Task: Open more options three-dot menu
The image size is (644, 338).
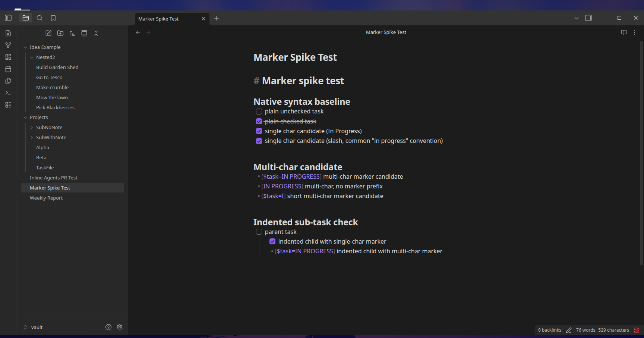Action: coord(634,32)
